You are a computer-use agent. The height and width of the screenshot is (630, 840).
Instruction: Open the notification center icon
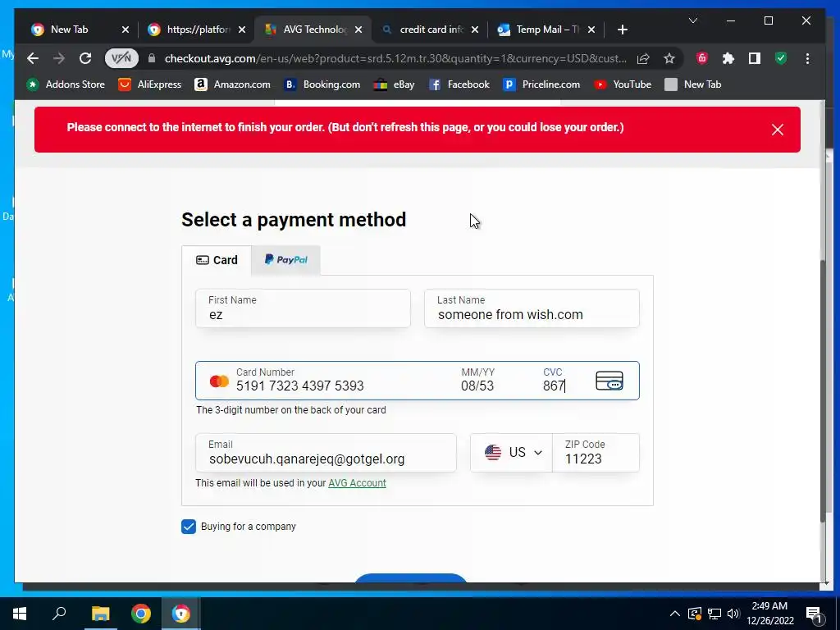click(x=814, y=614)
